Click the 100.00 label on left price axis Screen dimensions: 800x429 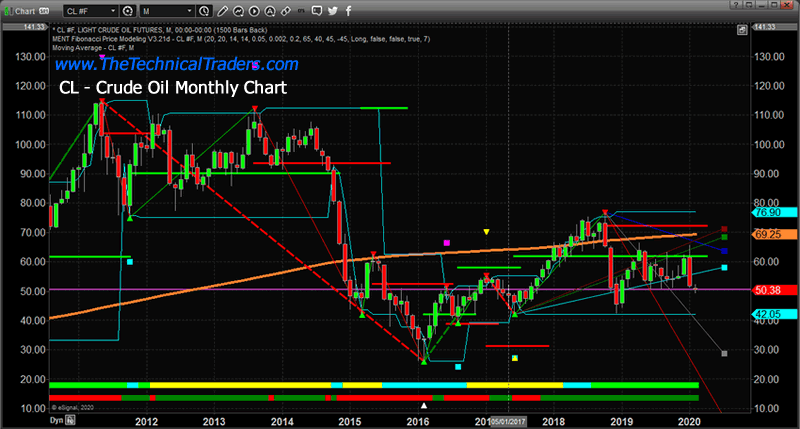[x=31, y=144]
